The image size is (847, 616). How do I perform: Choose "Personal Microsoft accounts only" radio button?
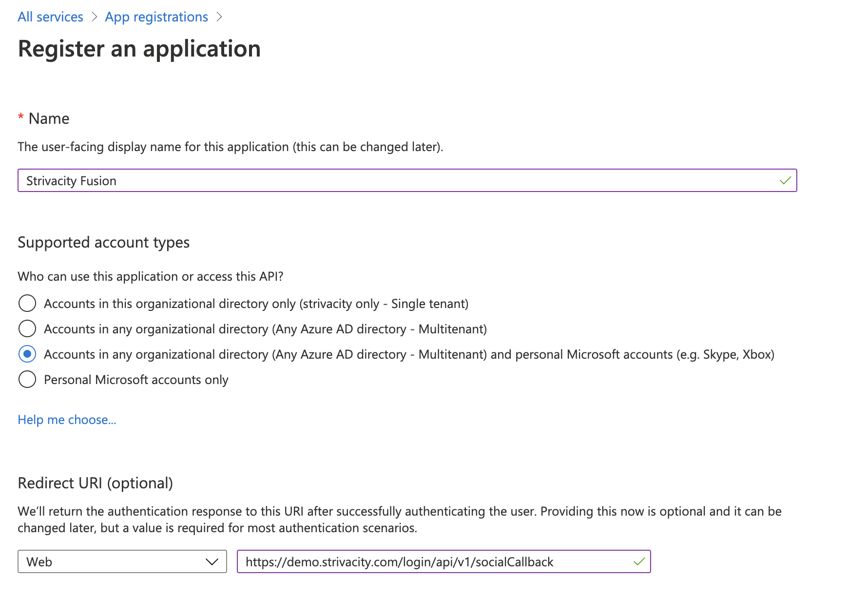[27, 379]
